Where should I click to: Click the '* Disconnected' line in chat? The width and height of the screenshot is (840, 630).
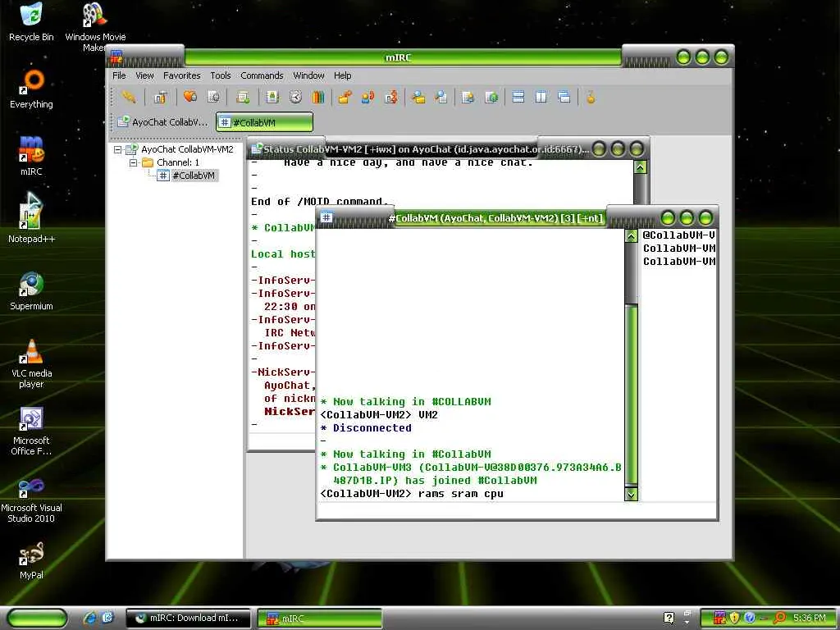(x=366, y=428)
